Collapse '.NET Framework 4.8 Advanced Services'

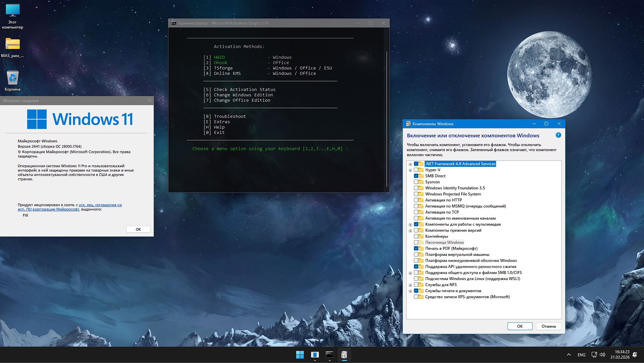click(411, 164)
